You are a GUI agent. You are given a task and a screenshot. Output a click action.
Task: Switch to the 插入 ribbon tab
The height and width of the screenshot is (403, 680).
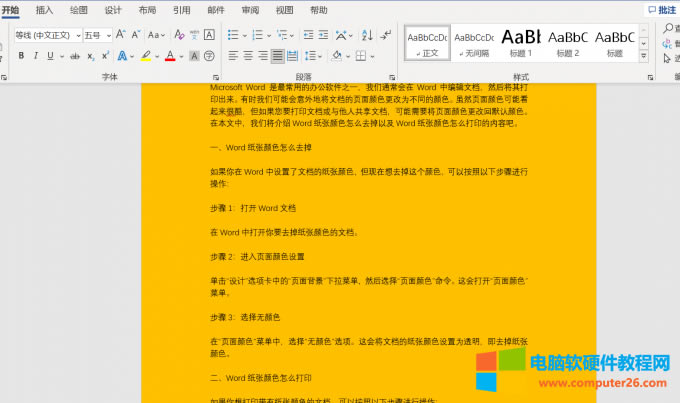(x=44, y=9)
